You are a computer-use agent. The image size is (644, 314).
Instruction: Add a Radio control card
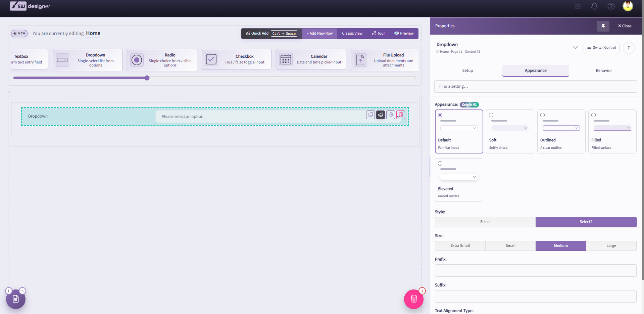pos(162,60)
